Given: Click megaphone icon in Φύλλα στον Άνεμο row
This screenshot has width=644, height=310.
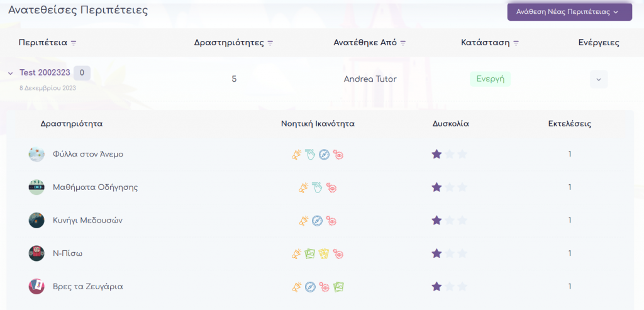Looking at the screenshot, I should [297, 154].
